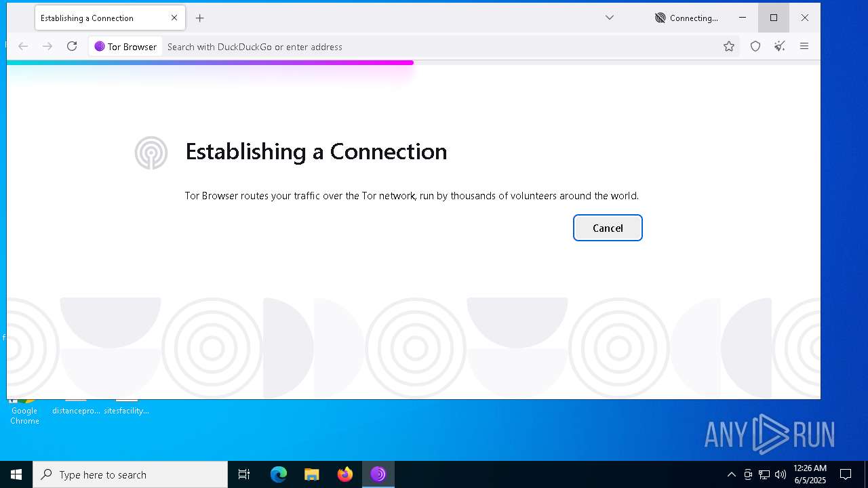This screenshot has width=868, height=488.
Task: Click the Connecting status indicator
Action: [x=686, y=18]
